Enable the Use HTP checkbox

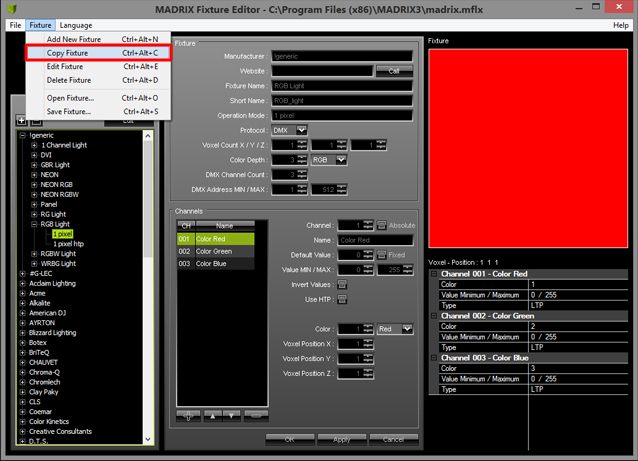(342, 299)
